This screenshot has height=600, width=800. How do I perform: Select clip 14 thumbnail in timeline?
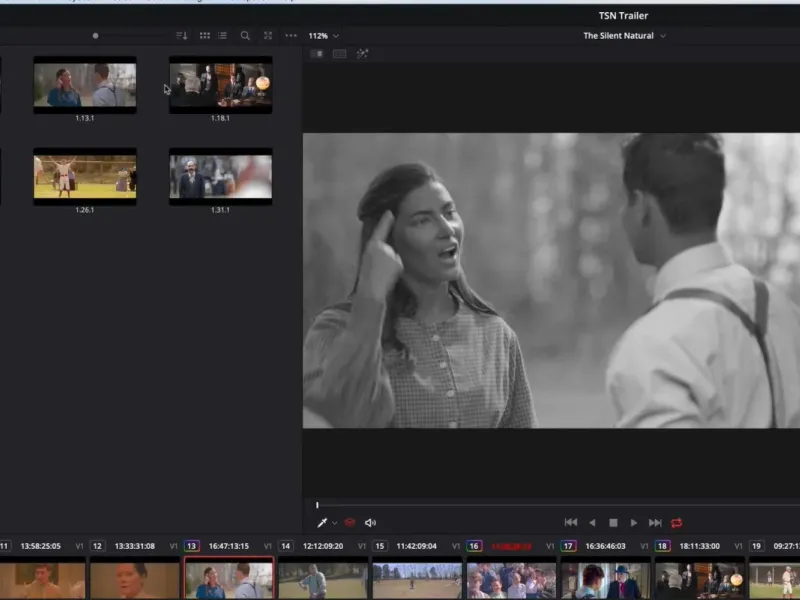(323, 579)
